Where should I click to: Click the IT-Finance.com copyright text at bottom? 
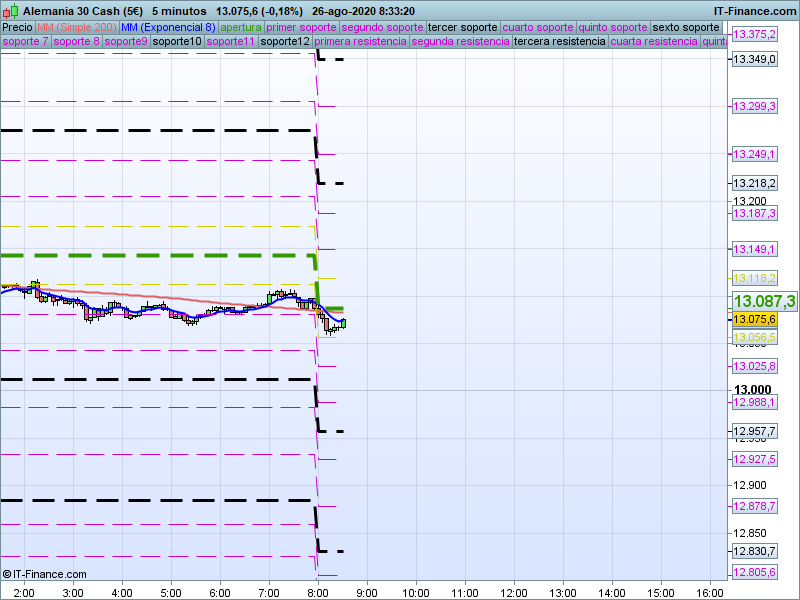44,574
